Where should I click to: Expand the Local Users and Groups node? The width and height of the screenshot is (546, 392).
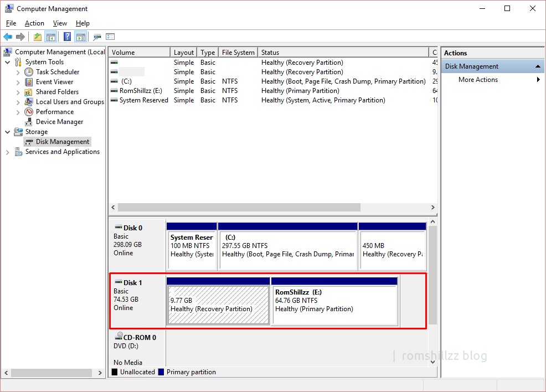[x=18, y=102]
